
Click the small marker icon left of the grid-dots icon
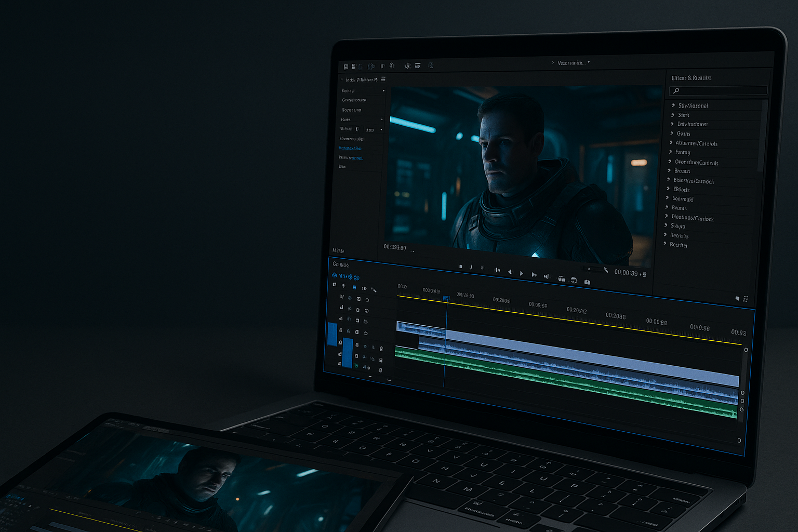[737, 298]
